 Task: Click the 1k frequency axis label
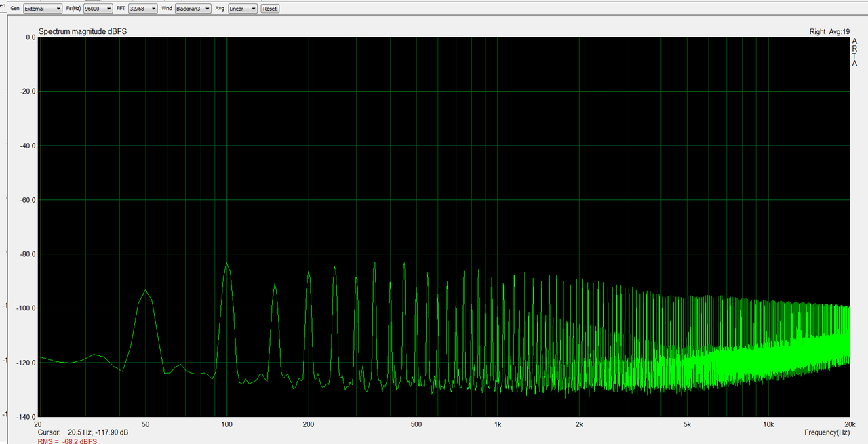498,424
